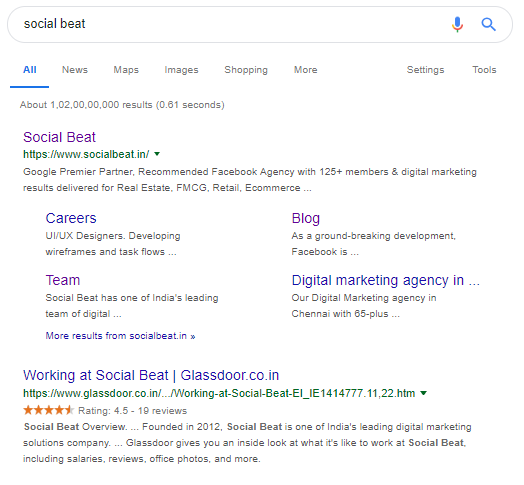This screenshot has width=524, height=485.
Task: Click the 'About 1,02,00,00,000 results' count text
Action: pos(122,105)
